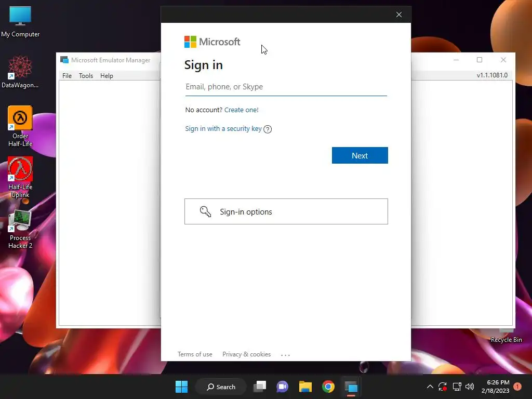Open the clock and date panel

tap(495, 387)
